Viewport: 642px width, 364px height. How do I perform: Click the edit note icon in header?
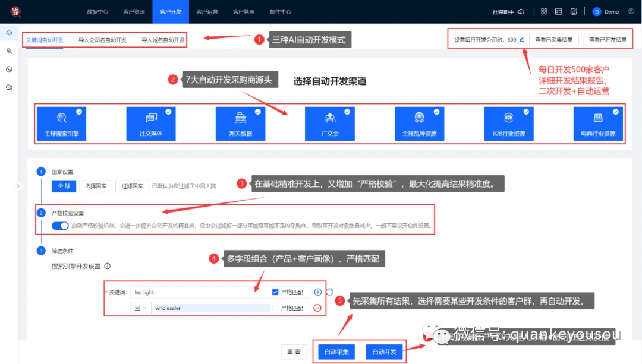(574, 11)
